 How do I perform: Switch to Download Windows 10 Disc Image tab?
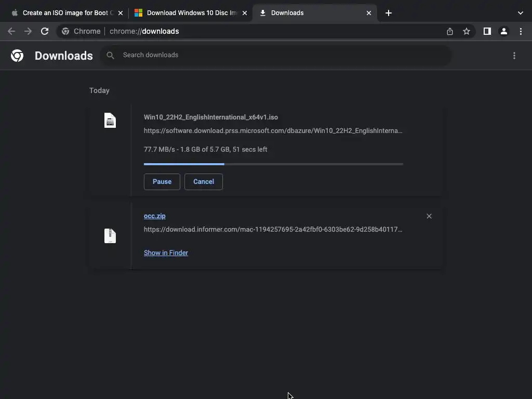[190, 13]
